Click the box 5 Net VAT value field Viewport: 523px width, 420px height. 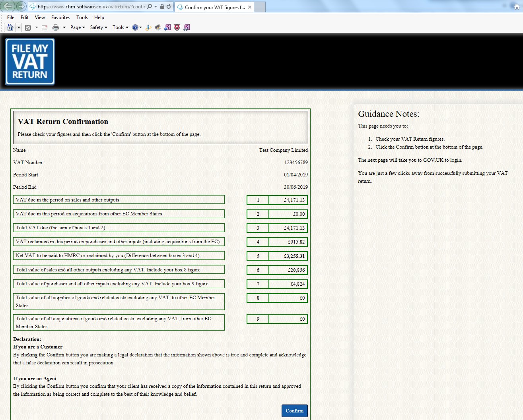click(288, 256)
